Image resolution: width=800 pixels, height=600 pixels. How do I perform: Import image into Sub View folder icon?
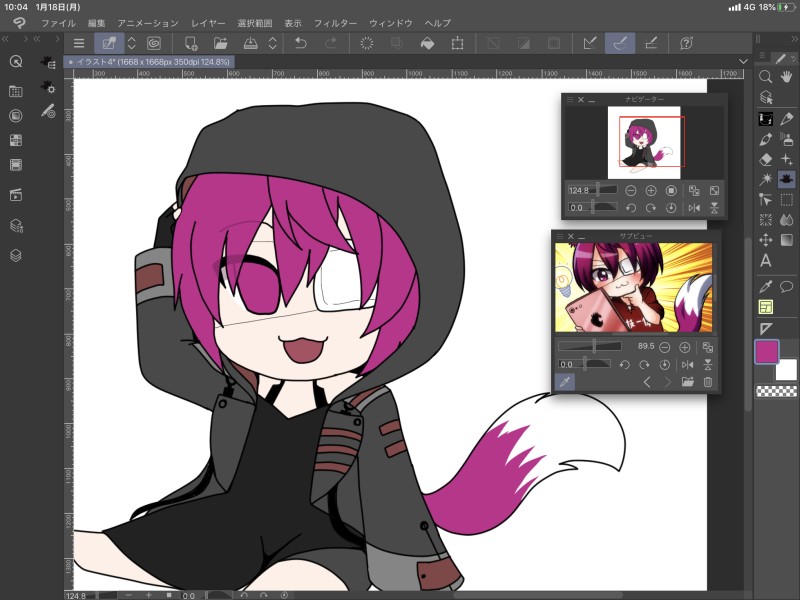tap(687, 382)
